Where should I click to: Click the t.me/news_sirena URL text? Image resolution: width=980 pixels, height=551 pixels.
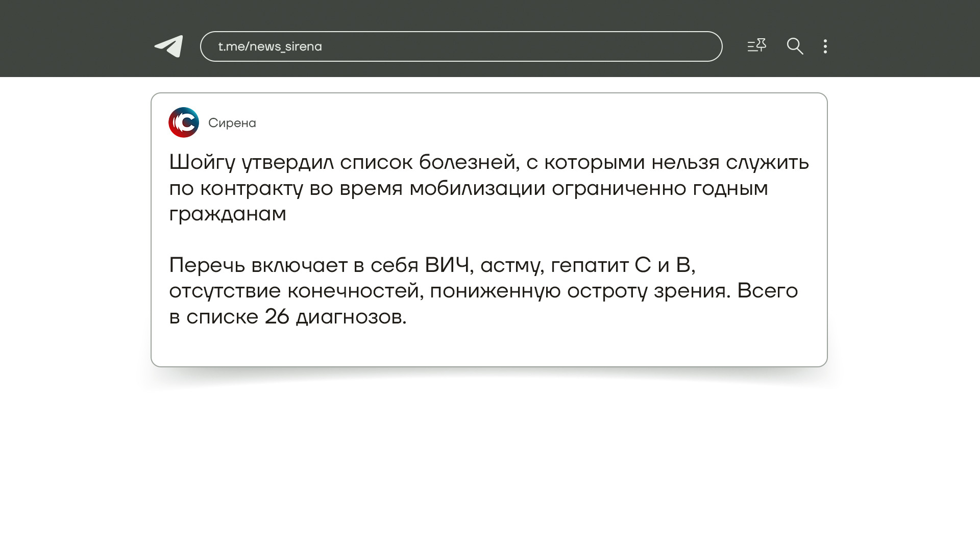point(270,46)
